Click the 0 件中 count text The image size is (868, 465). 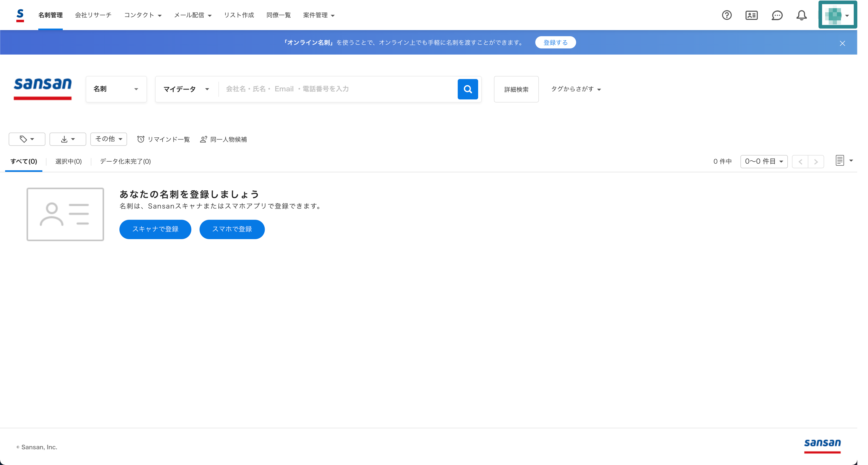tap(722, 162)
